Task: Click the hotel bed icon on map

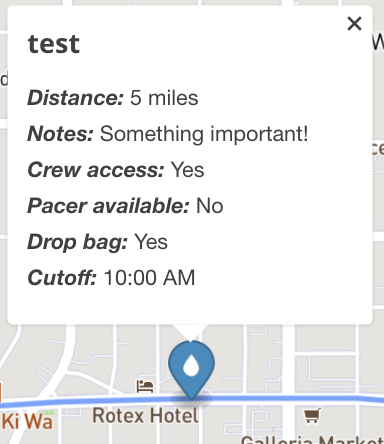Action: 145,386
